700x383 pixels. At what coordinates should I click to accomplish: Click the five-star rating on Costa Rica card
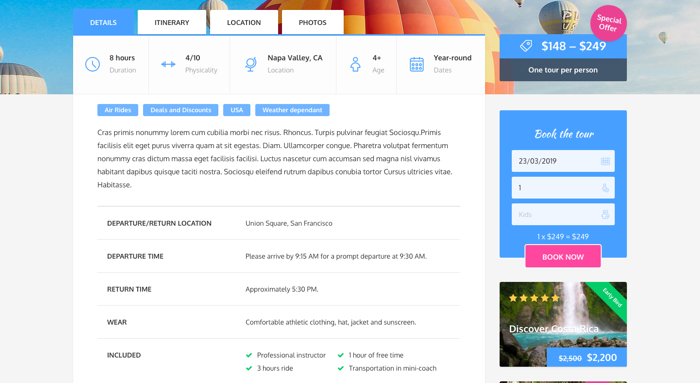[534, 298]
